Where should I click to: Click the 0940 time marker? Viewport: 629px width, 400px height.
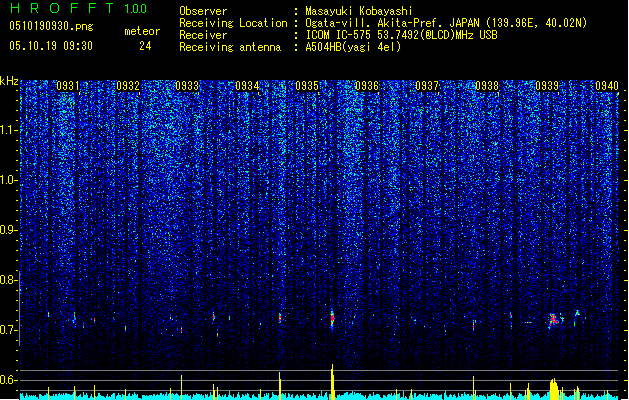click(607, 86)
